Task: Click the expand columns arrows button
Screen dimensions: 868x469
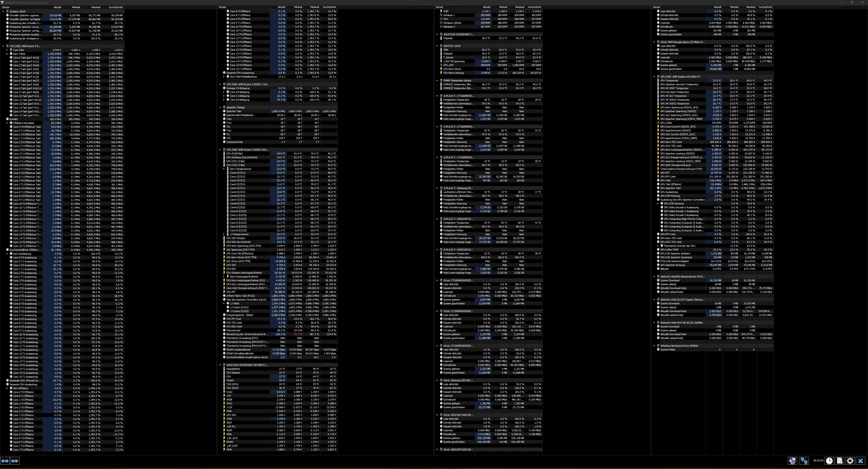Action: point(5,461)
